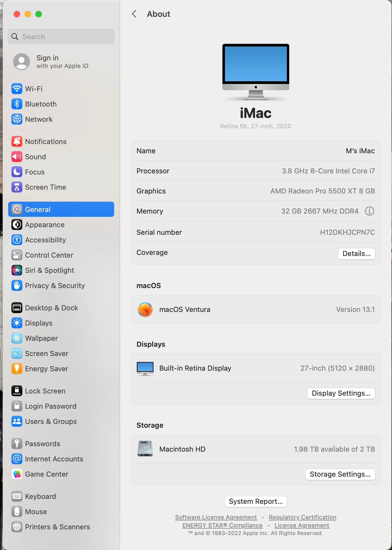Select the Lock Screen icon
The height and width of the screenshot is (550, 392).
(17, 391)
